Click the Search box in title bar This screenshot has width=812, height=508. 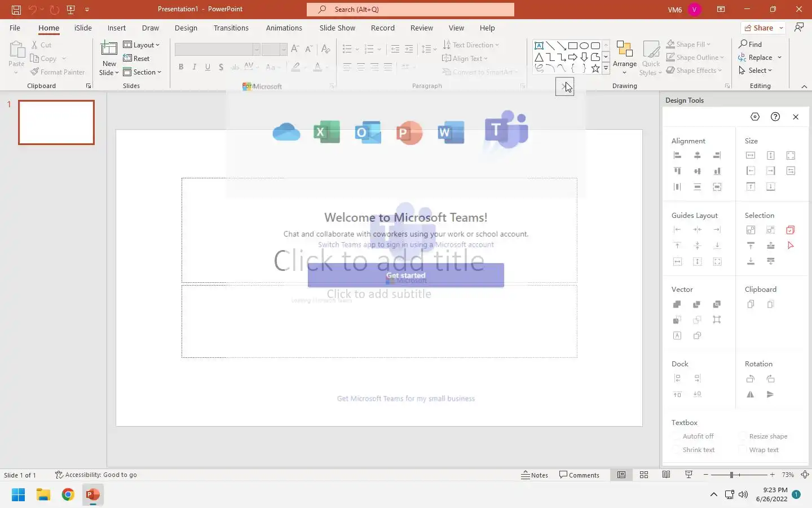pos(411,10)
